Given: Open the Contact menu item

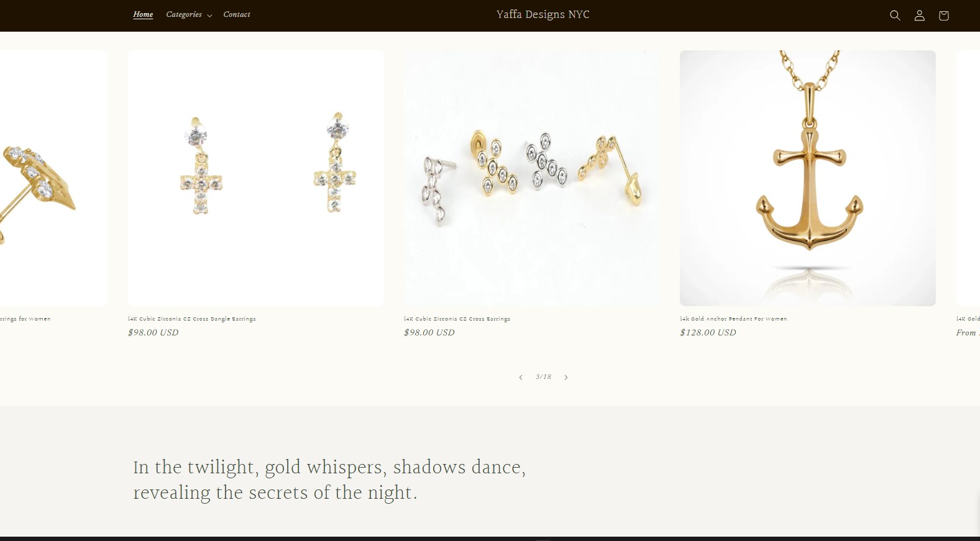Looking at the screenshot, I should [x=237, y=15].
